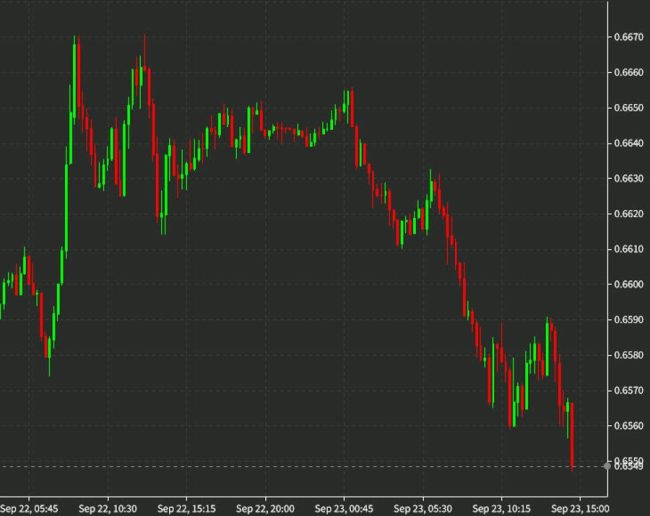The image size is (650, 516).
Task: Click the 0.6670 price axis label
Action: coord(626,37)
